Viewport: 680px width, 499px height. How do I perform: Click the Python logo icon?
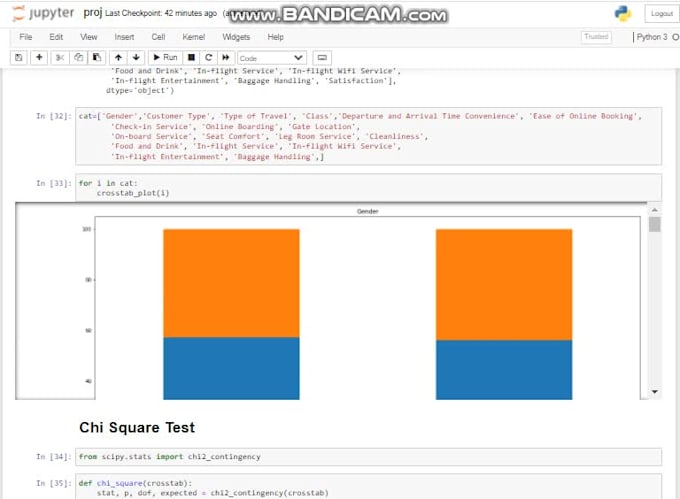(x=623, y=13)
